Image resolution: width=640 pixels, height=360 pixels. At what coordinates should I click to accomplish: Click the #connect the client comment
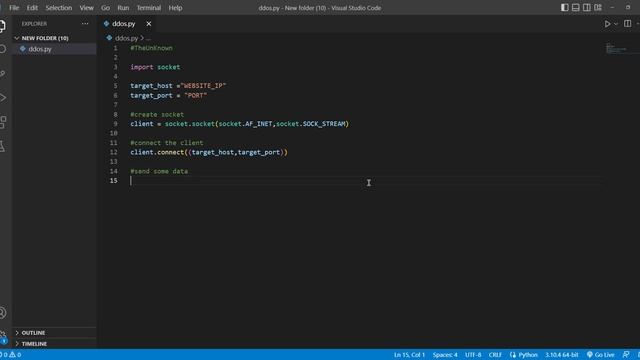click(167, 143)
